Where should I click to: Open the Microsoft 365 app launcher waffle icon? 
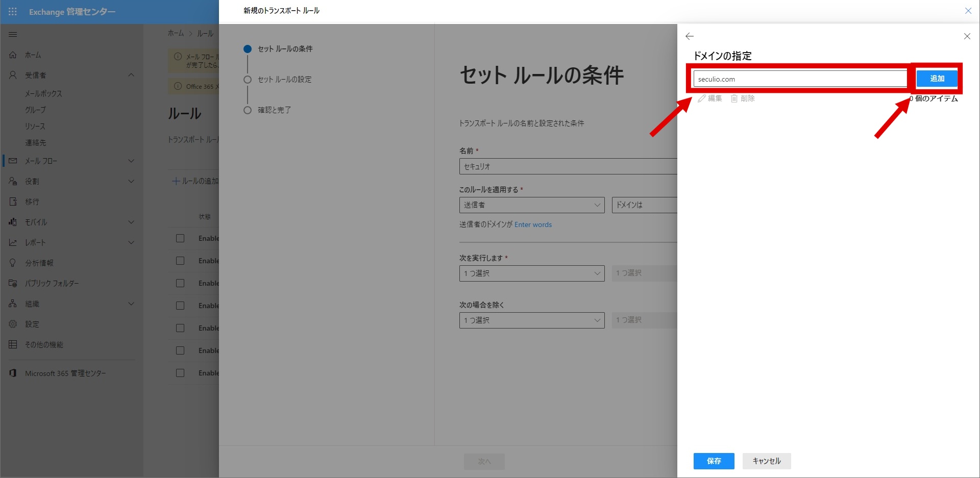coord(13,11)
